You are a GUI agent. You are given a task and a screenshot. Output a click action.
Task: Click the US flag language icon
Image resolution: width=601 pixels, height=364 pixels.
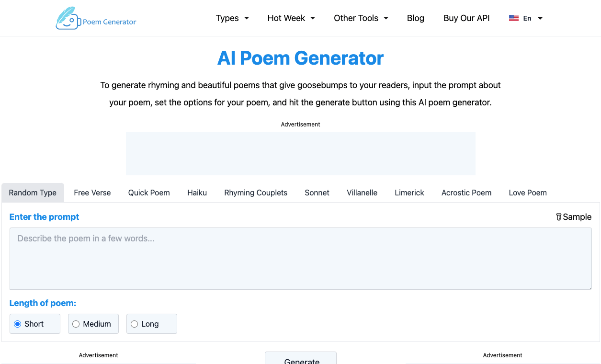513,18
